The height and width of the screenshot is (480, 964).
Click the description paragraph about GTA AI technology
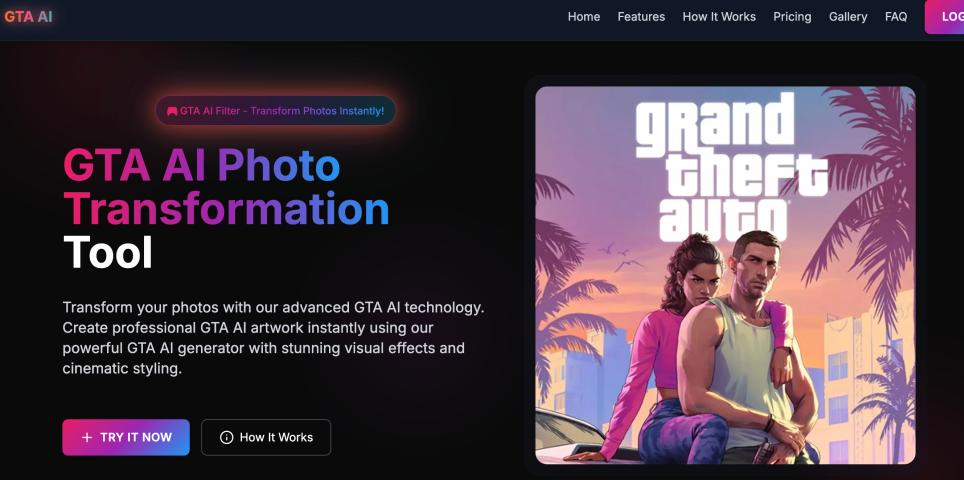coord(273,338)
